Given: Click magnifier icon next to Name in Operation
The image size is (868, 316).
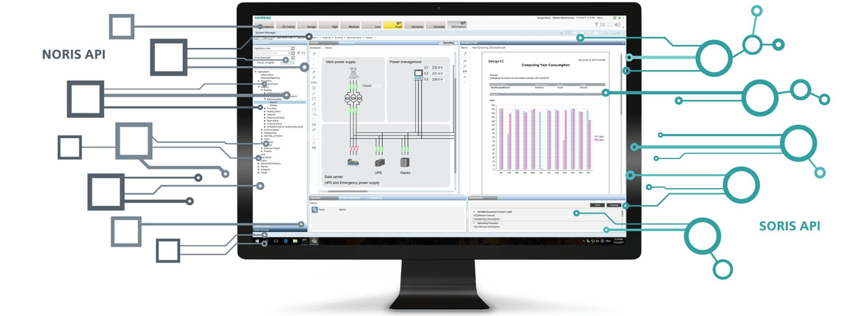Looking at the screenshot, I should [315, 210].
